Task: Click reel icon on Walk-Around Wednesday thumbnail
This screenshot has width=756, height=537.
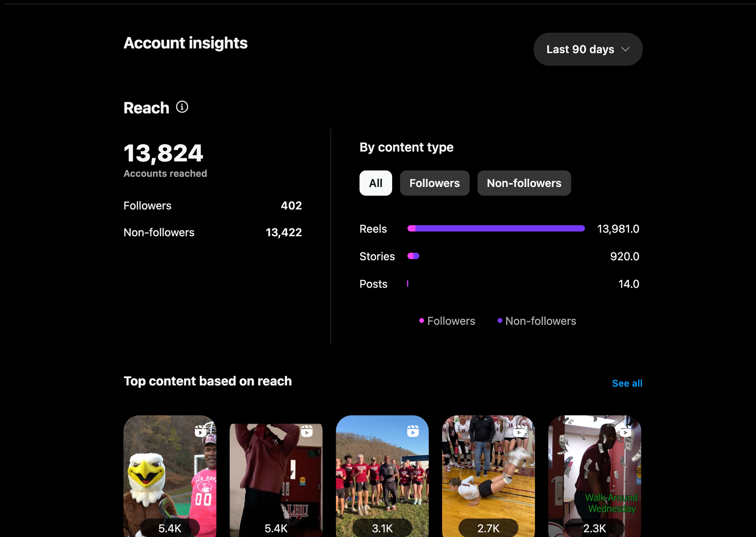Action: (x=625, y=431)
